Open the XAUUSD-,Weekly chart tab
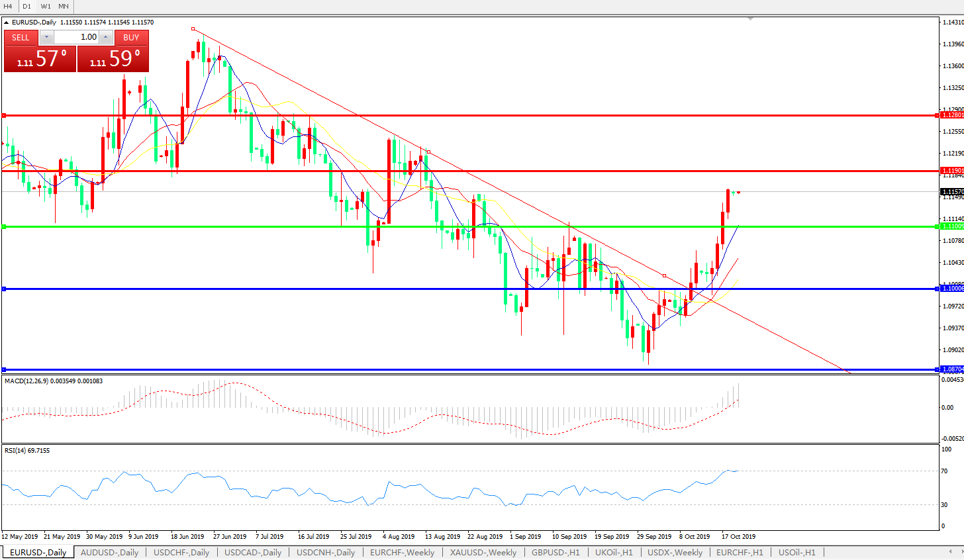 click(x=483, y=552)
